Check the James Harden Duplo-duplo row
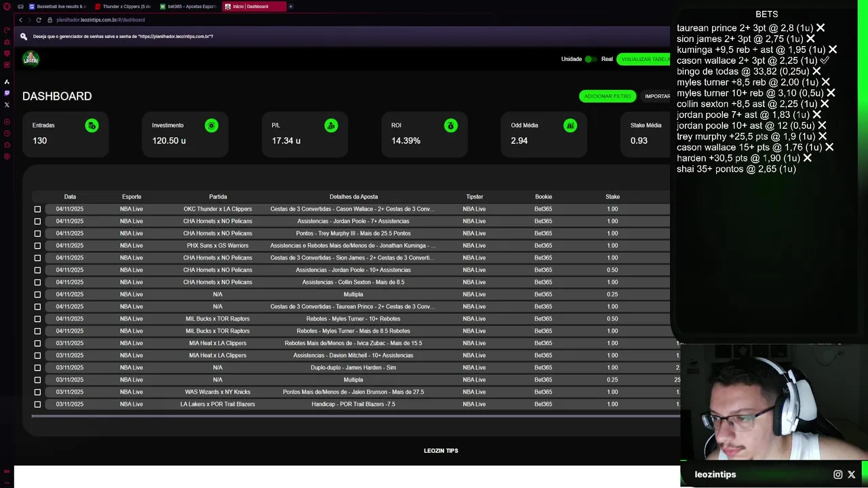This screenshot has height=488, width=868. click(37, 368)
